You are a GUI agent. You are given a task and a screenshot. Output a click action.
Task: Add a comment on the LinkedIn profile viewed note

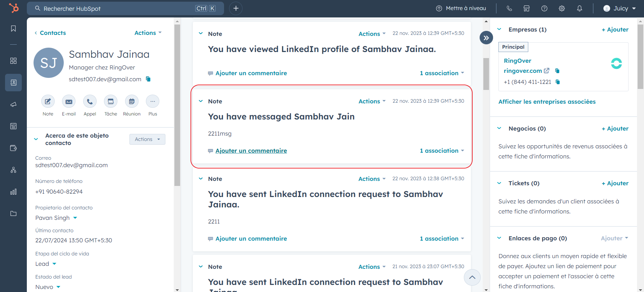point(251,73)
